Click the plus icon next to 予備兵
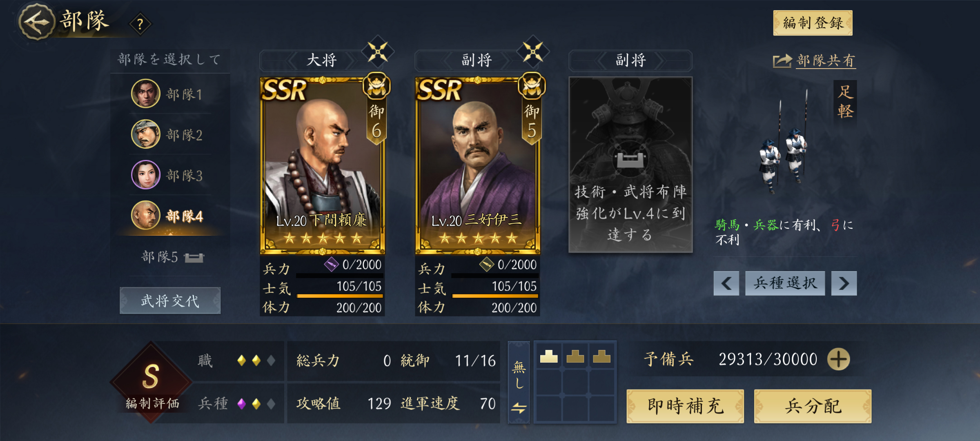The image size is (980, 441). tap(838, 359)
